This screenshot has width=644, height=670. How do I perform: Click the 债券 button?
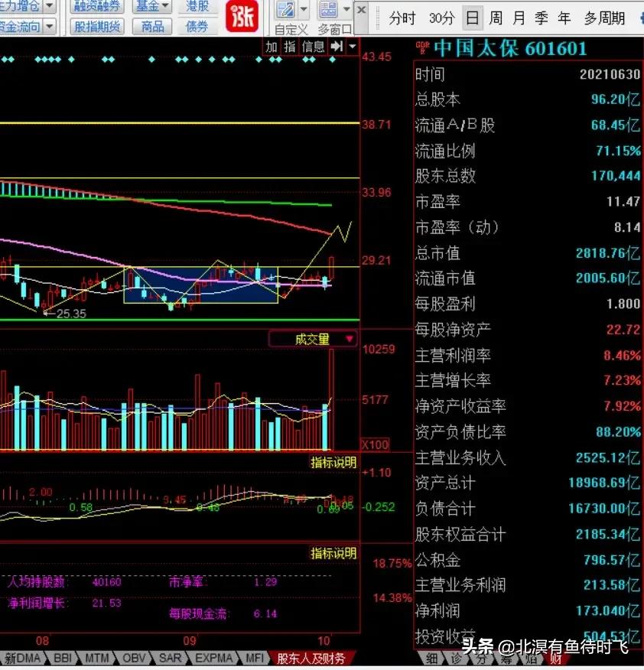(x=197, y=27)
